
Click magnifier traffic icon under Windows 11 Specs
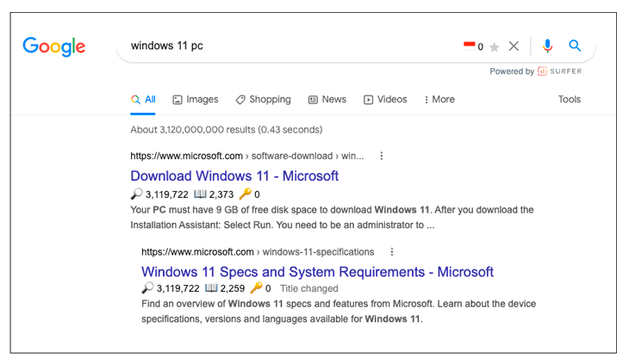[x=147, y=288]
